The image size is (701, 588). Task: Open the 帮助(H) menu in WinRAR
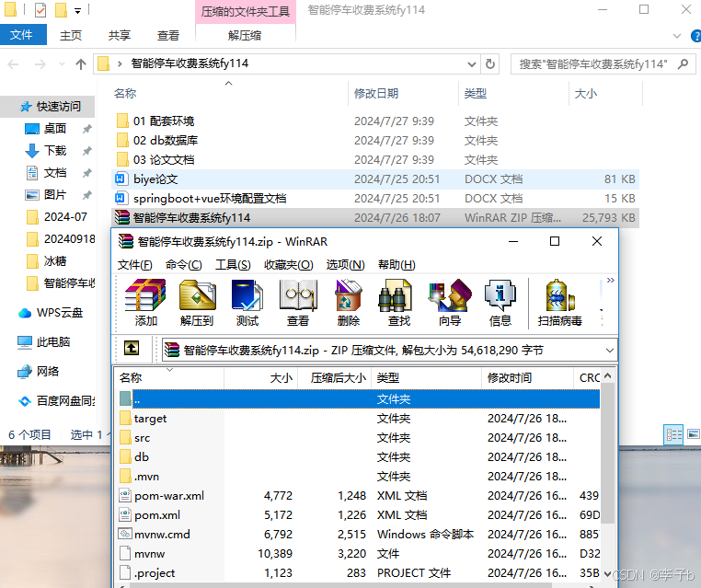click(396, 265)
